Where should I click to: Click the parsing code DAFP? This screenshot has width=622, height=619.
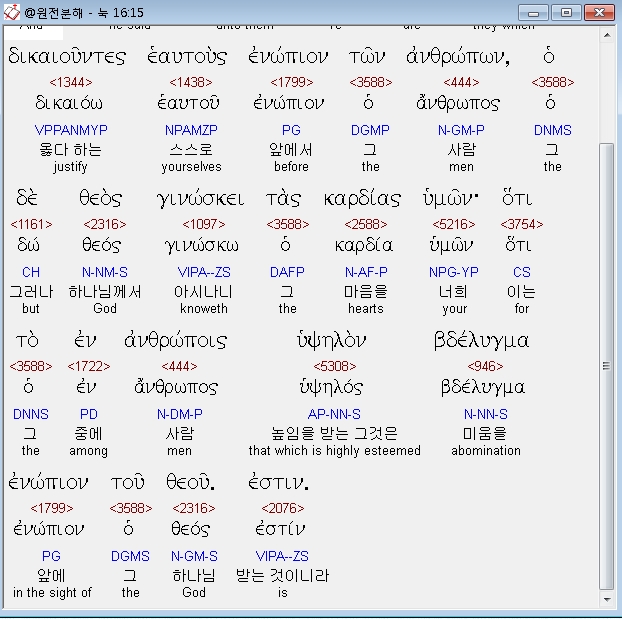click(287, 272)
